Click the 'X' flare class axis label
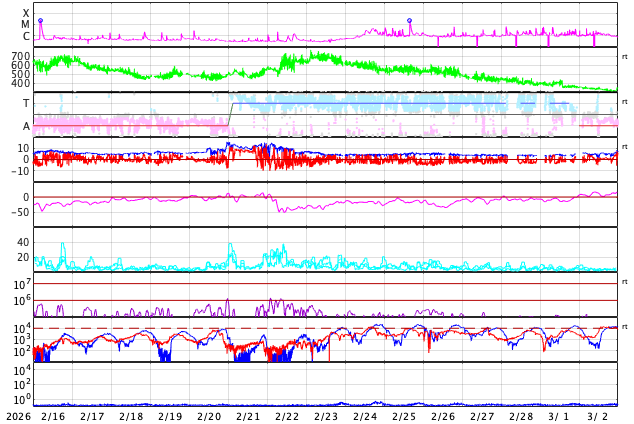634x424 pixels. click(26, 13)
